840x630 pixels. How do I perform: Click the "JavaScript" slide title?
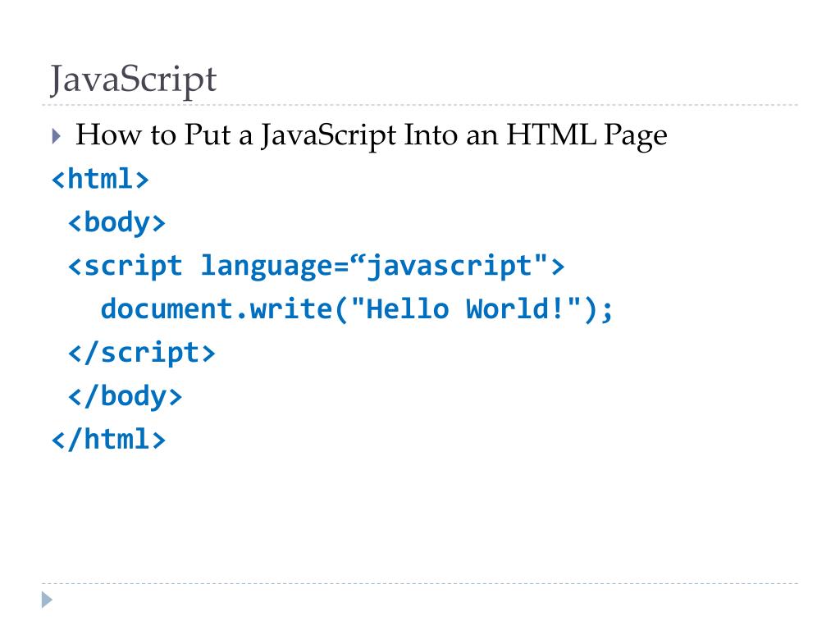click(134, 80)
